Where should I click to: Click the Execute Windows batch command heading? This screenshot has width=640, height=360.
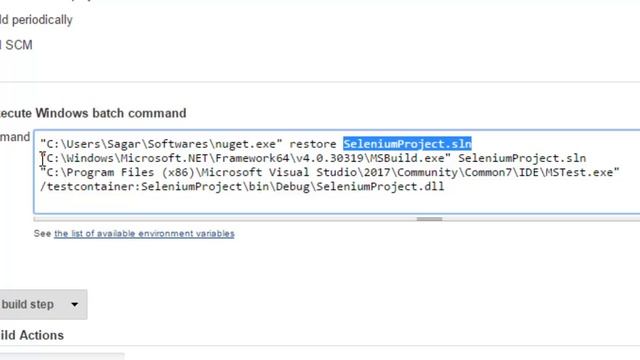click(93, 113)
